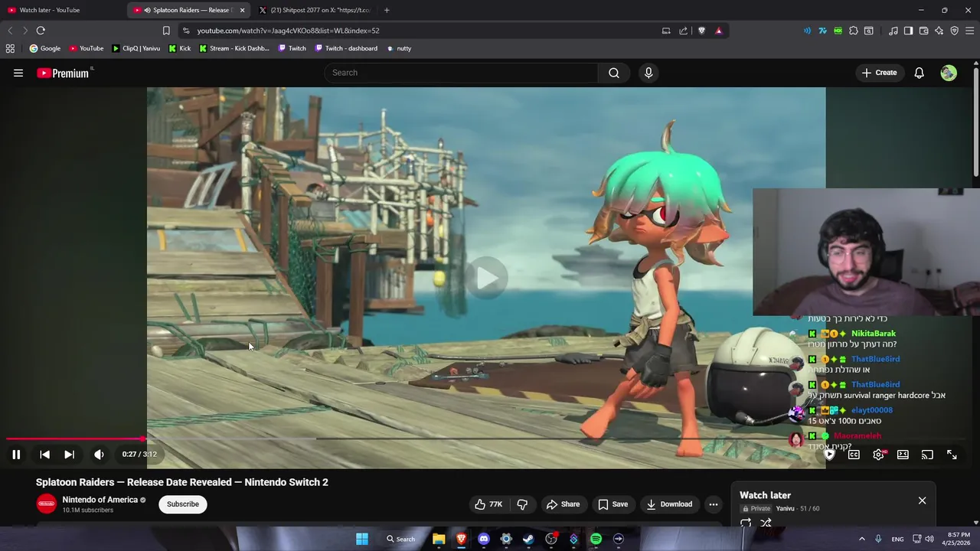Open Brave Rewards triangle icon
The image size is (980, 551).
718,31
